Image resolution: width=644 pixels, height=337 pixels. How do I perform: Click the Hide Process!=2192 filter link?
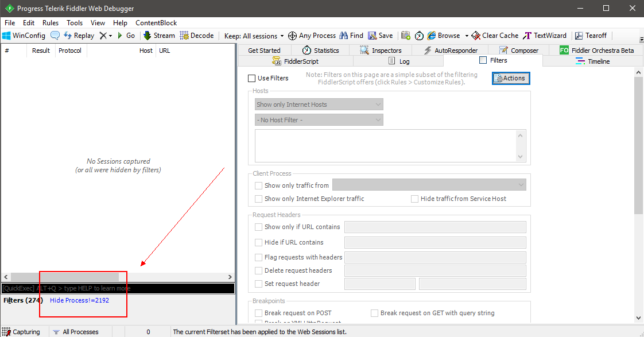pos(79,300)
